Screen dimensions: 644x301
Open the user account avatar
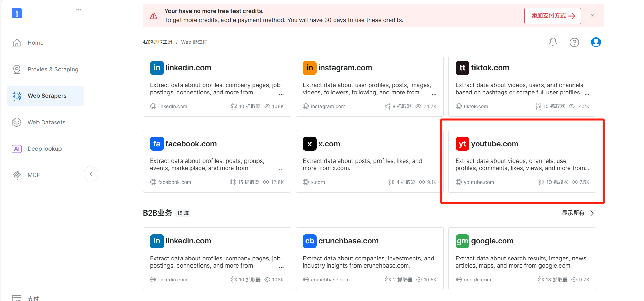[x=596, y=42]
